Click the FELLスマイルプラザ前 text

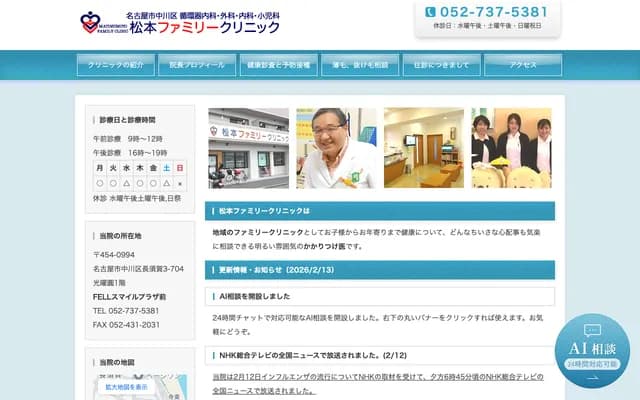129,297
